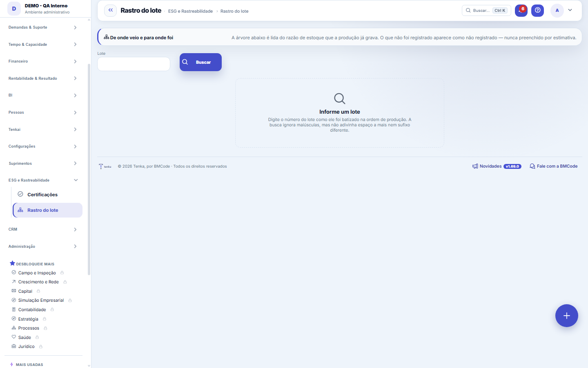
Task: Click the sidebar vertical scrollbar
Action: click(89, 169)
